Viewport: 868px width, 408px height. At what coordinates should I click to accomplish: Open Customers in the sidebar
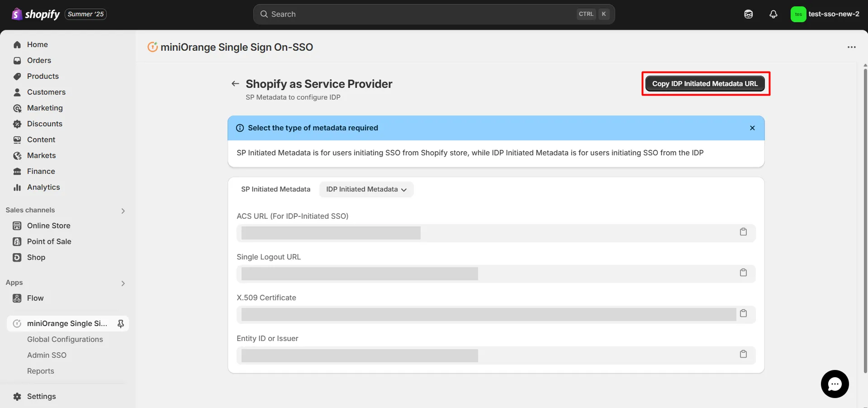[46, 92]
